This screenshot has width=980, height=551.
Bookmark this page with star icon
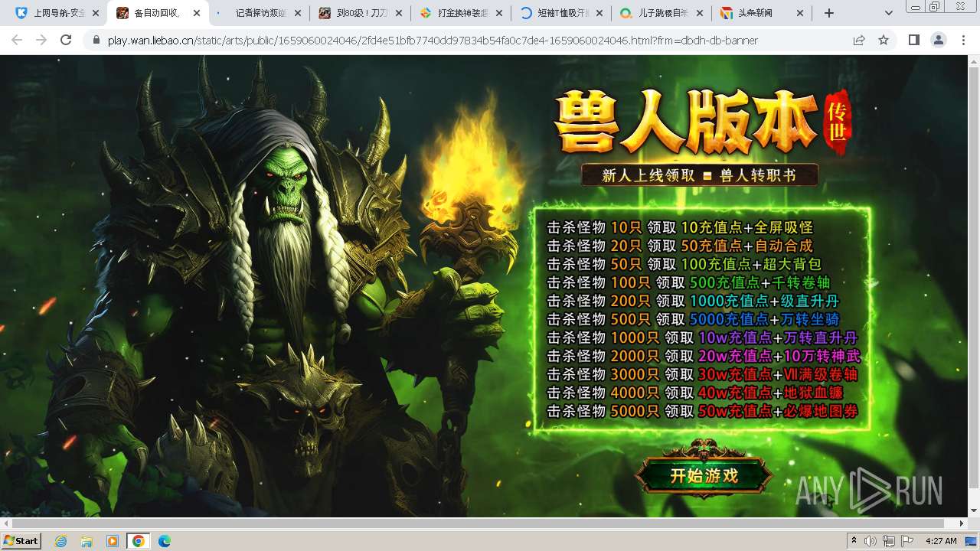884,40
